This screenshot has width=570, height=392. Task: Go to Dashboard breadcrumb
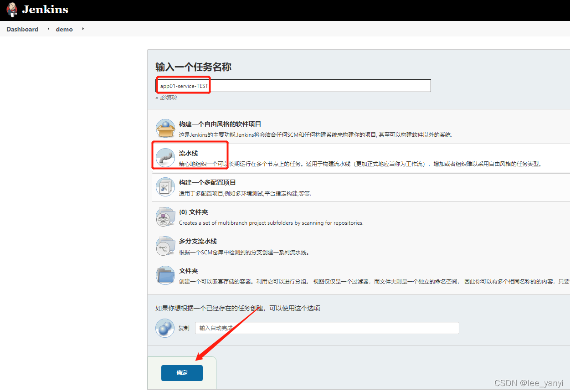(22, 29)
